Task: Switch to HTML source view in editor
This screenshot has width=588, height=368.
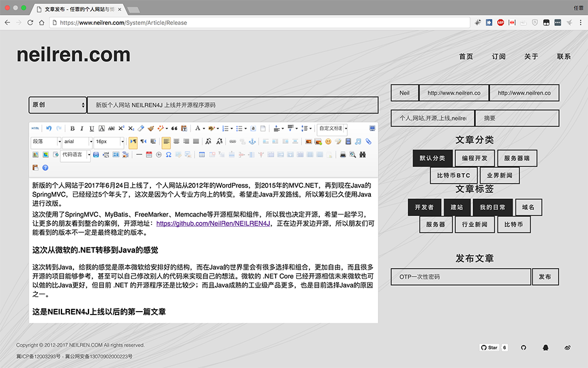Action: 35,128
